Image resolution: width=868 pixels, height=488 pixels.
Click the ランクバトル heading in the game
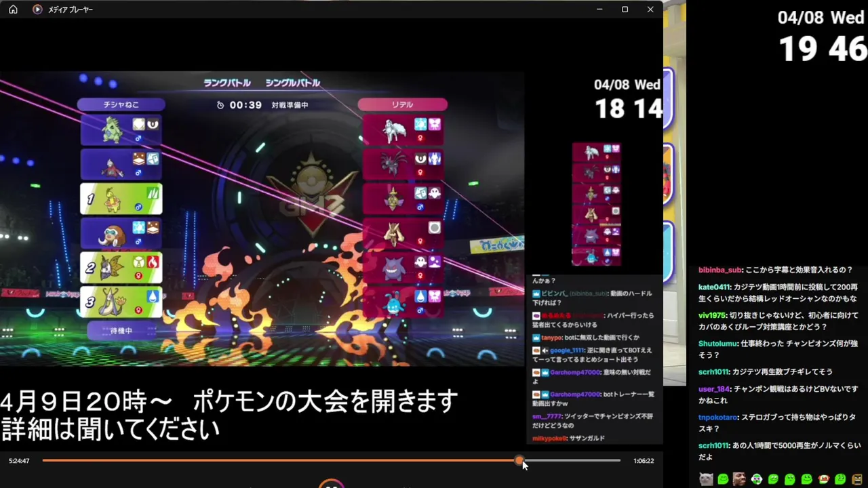227,83
